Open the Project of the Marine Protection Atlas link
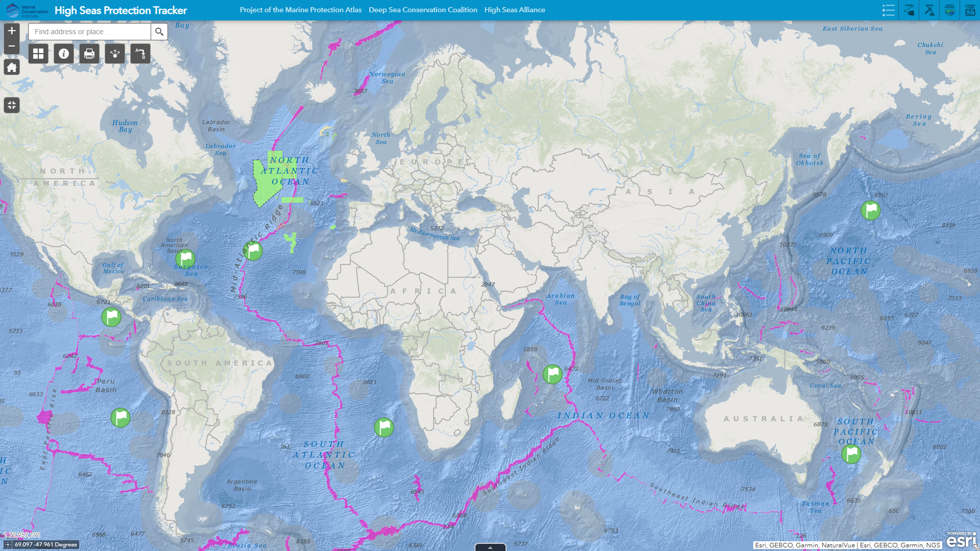 (300, 10)
